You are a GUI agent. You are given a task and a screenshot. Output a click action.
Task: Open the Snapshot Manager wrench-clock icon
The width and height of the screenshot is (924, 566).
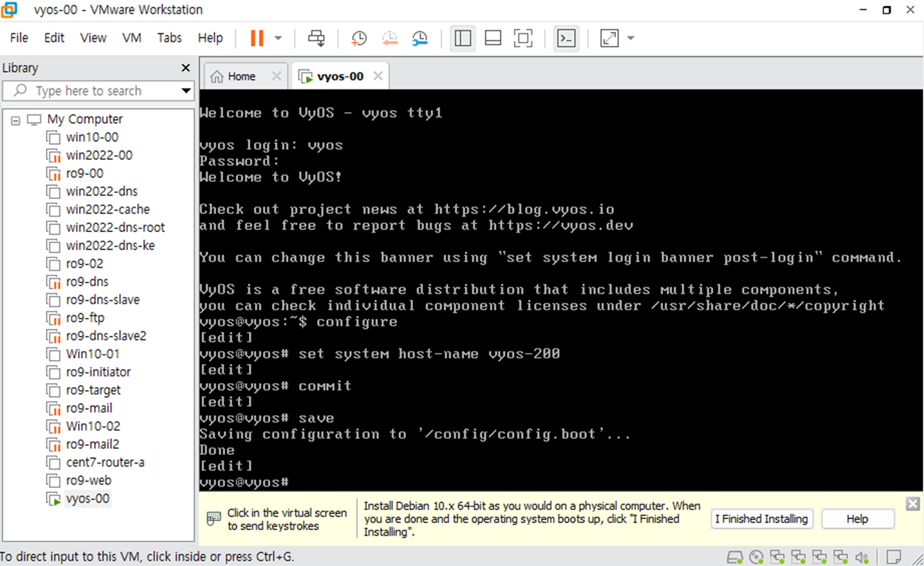tap(420, 38)
